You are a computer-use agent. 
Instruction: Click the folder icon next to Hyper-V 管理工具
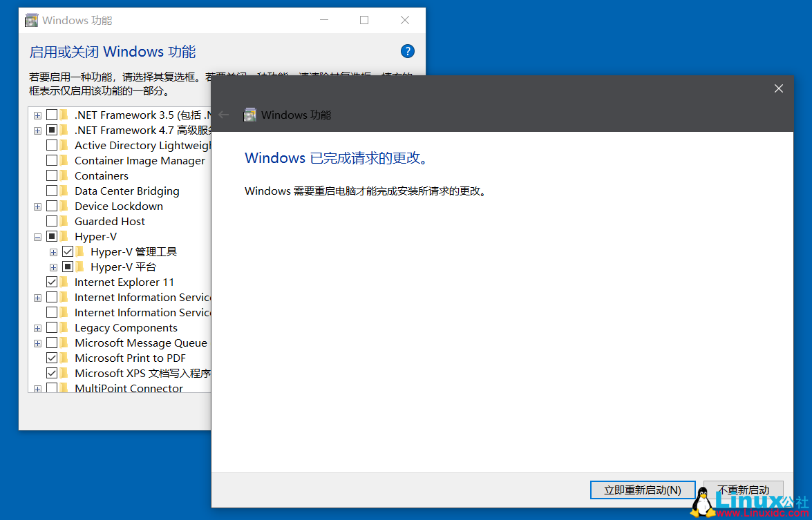pyautogui.click(x=79, y=252)
